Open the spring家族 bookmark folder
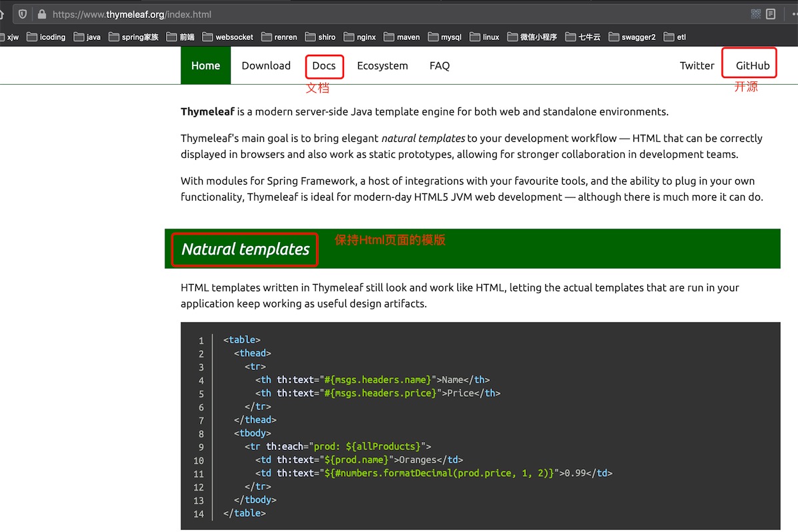Viewport: 798px width, 532px height. coord(133,37)
